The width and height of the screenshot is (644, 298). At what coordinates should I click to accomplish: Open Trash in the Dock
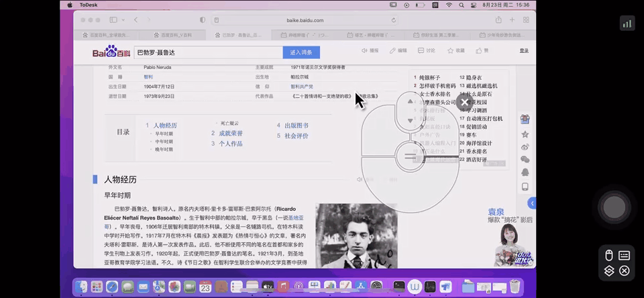click(x=515, y=287)
